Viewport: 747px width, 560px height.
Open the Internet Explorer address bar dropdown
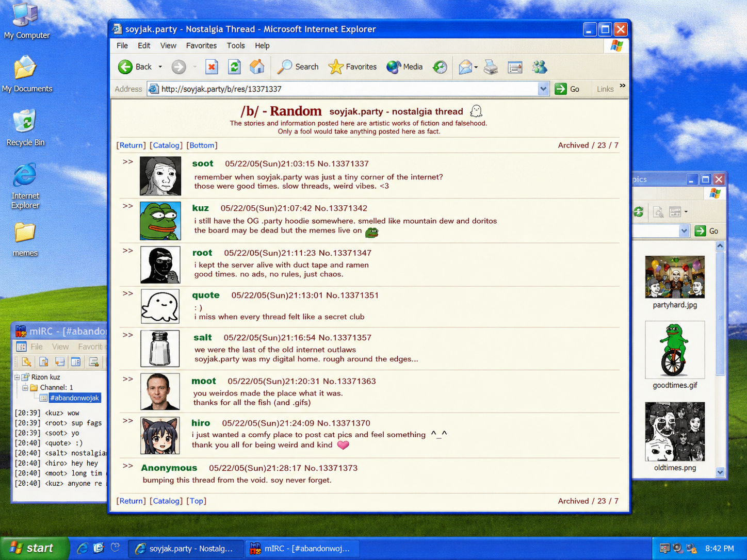[543, 89]
